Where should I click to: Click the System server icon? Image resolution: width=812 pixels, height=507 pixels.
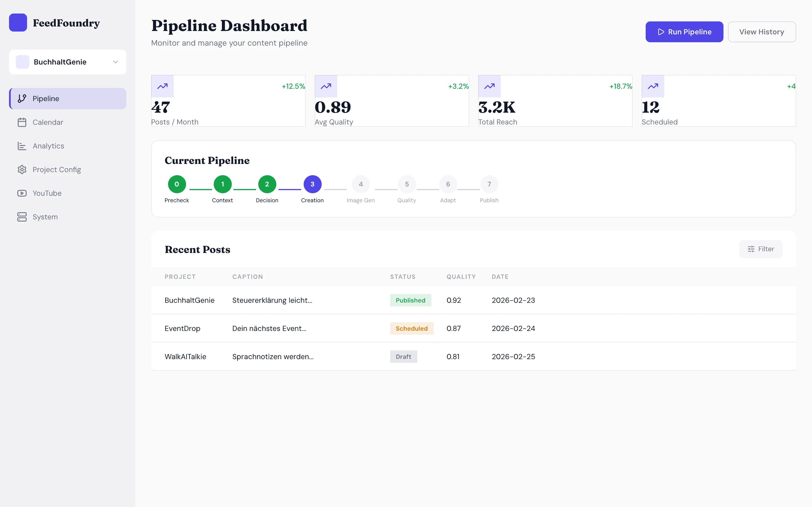[x=22, y=217]
